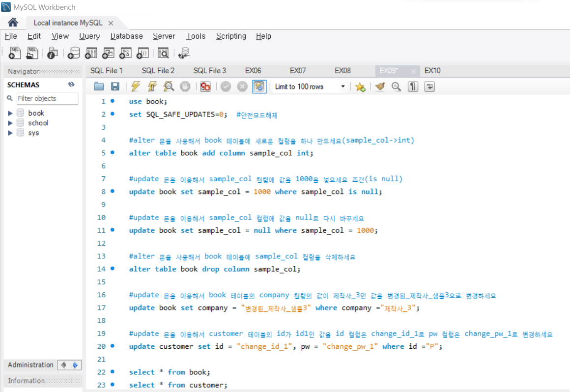This screenshot has height=392, width=570.
Task: Search table data toolbar icon
Action: tap(163, 53)
